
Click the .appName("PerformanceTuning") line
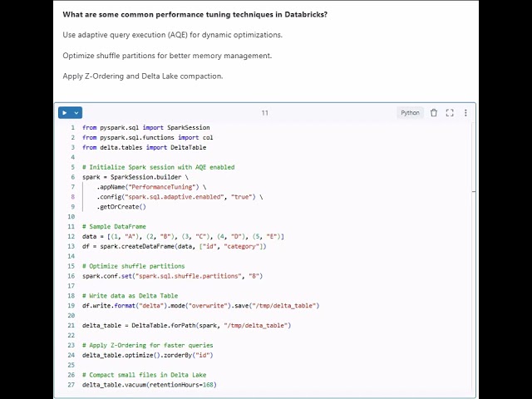(151, 187)
